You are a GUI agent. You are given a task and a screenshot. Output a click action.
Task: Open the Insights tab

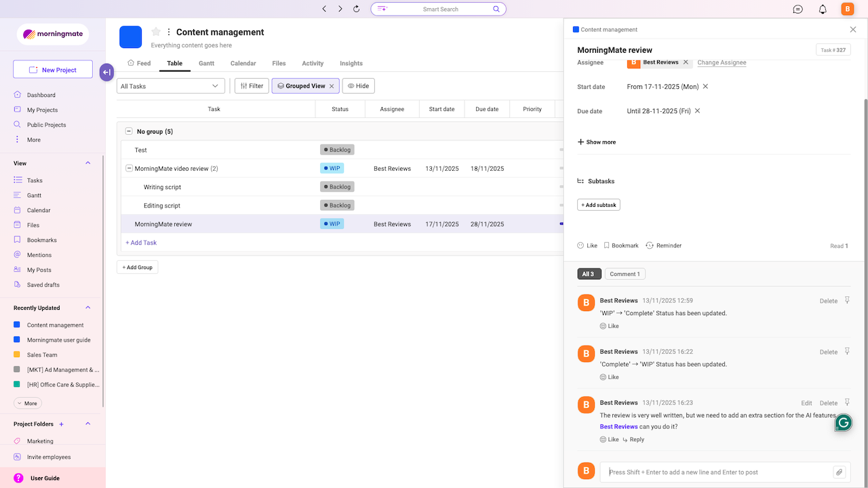point(351,63)
